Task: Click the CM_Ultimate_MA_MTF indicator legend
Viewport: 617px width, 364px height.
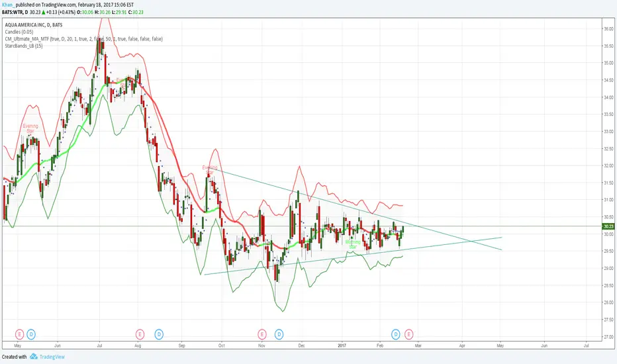Action: point(83,39)
